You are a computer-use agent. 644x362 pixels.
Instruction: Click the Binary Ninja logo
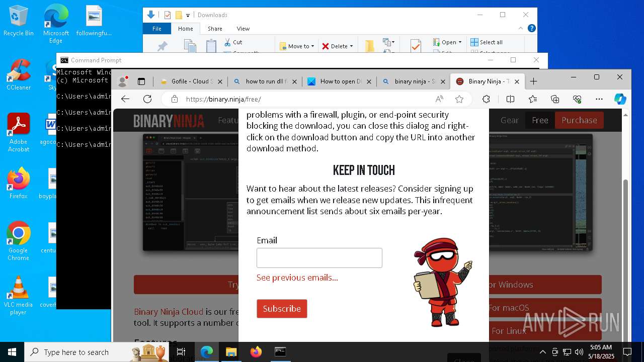(169, 121)
